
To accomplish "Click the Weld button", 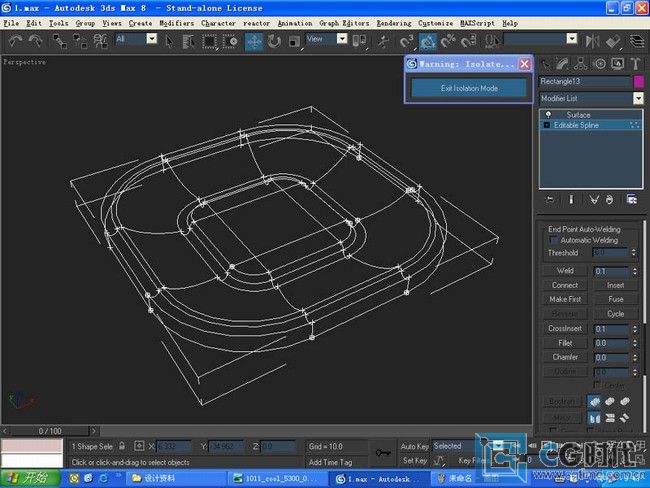I will point(565,271).
